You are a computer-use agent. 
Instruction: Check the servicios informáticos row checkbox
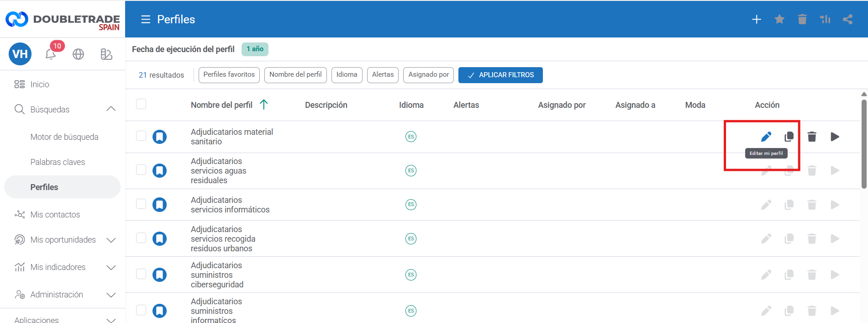[x=141, y=204]
